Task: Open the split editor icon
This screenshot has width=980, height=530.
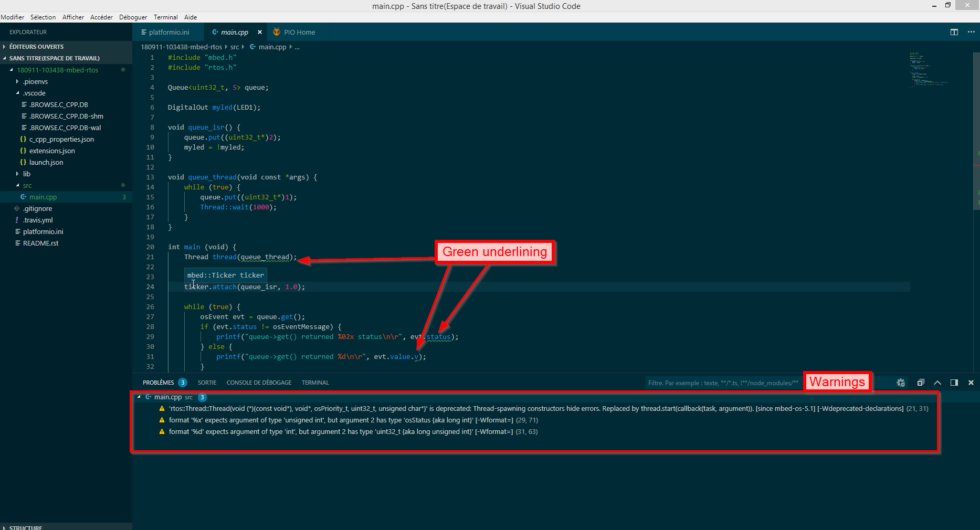Action: pos(954,31)
